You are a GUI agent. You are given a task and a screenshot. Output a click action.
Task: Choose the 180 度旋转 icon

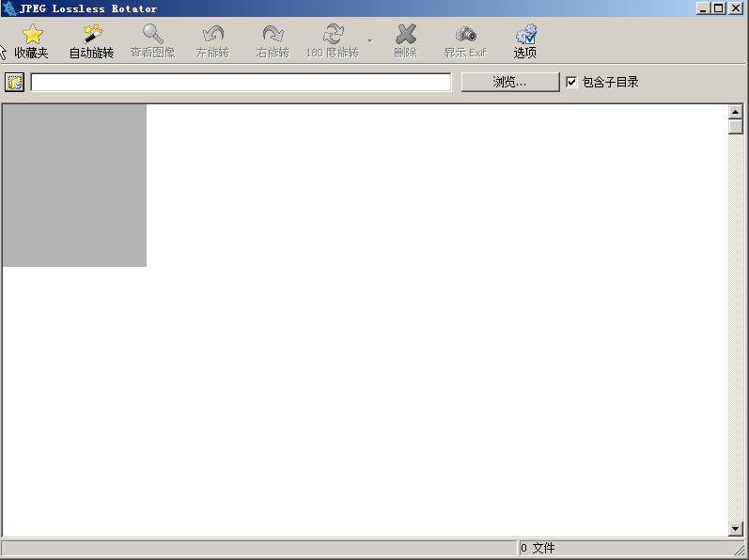pyautogui.click(x=334, y=34)
